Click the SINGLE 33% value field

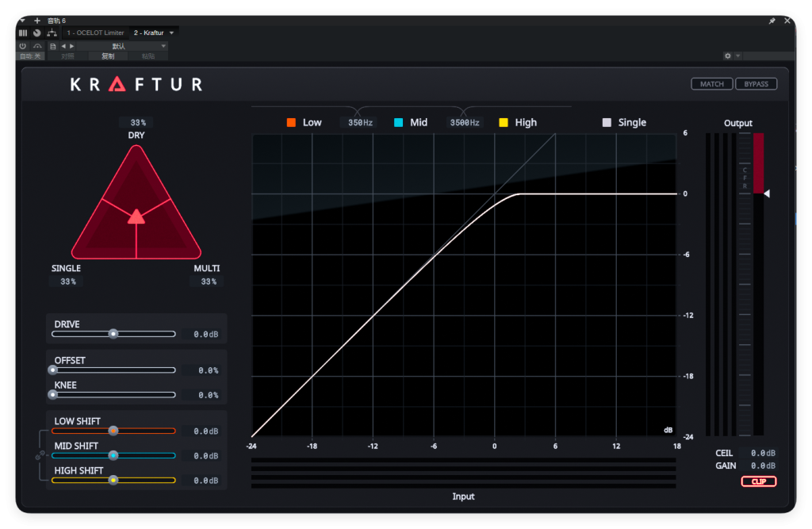[x=68, y=282]
